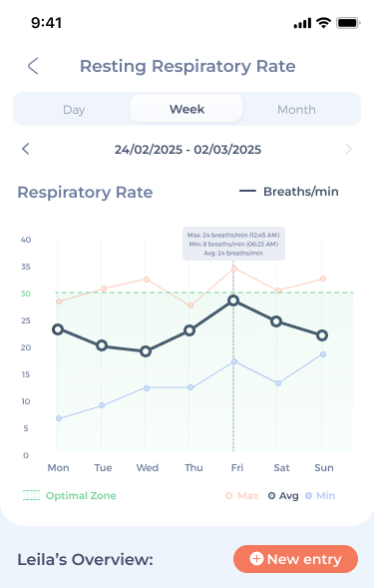Click the New entry button
The image size is (374, 588).
[295, 559]
